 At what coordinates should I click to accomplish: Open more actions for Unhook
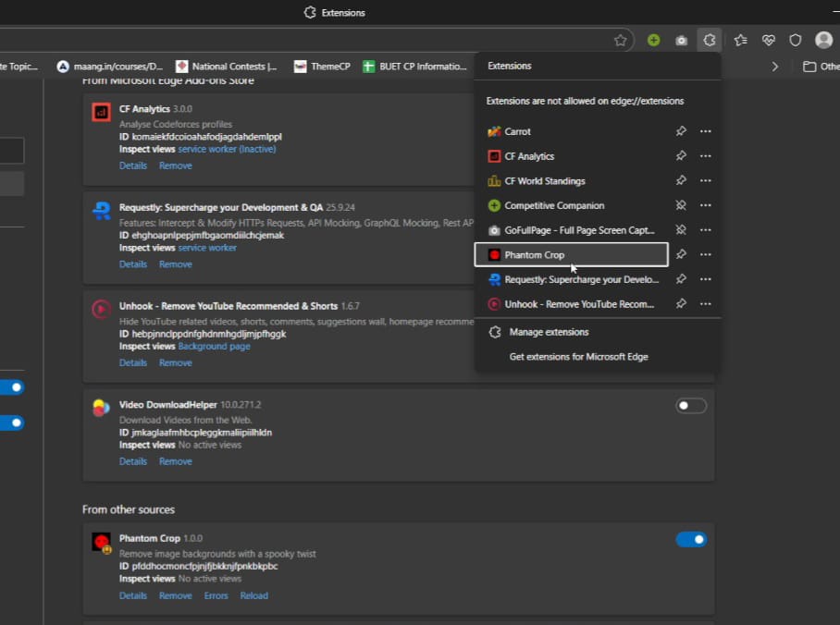(x=706, y=303)
